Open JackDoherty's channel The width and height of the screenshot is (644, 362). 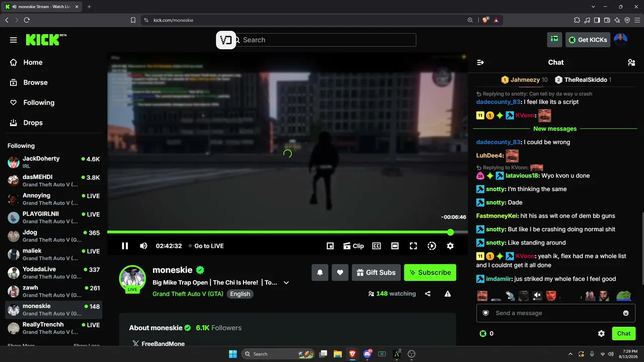(x=54, y=162)
